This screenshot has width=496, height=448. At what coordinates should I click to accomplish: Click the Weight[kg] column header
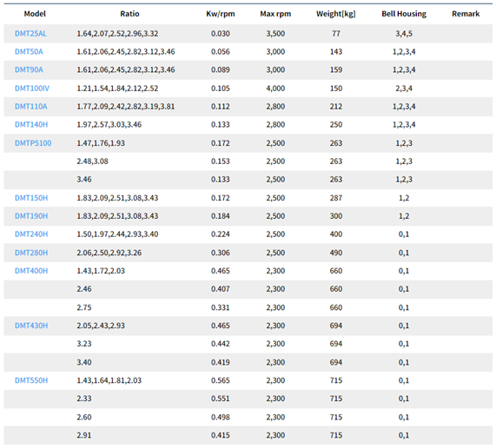pos(336,14)
